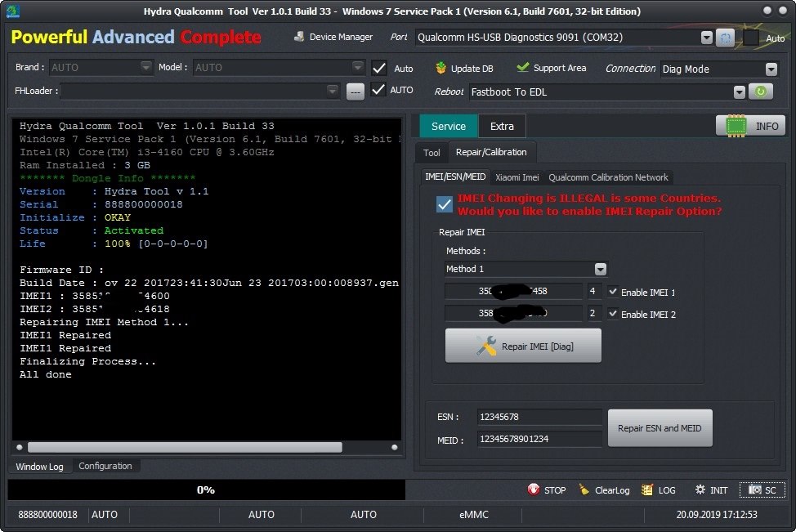Viewport: 796px width, 532px height.
Task: Click 'Finalizing Process...' log line
Action: pos(87,361)
